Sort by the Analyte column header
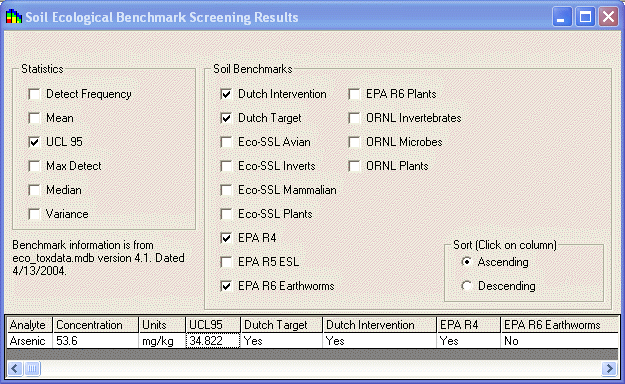625x384 pixels. click(x=29, y=325)
